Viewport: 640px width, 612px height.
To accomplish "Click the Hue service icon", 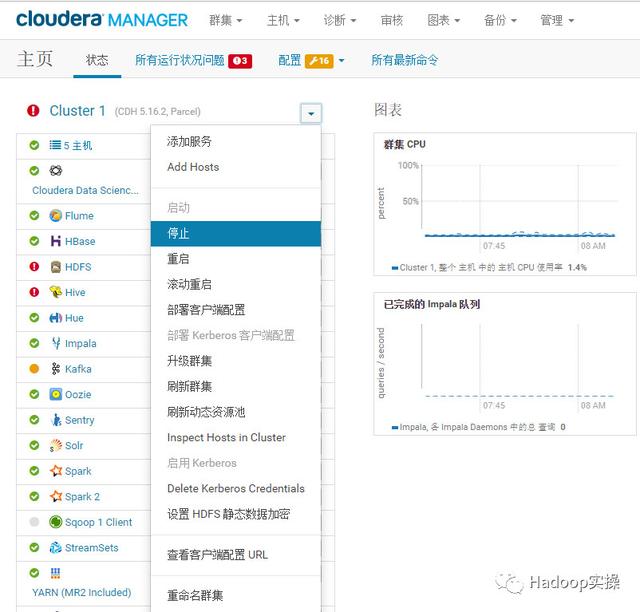I will pyautogui.click(x=56, y=318).
